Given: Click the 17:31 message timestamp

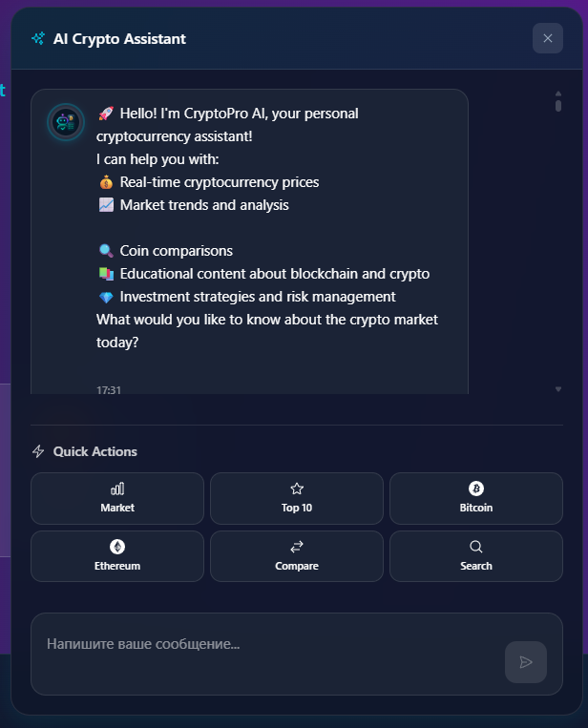Looking at the screenshot, I should click(x=109, y=389).
